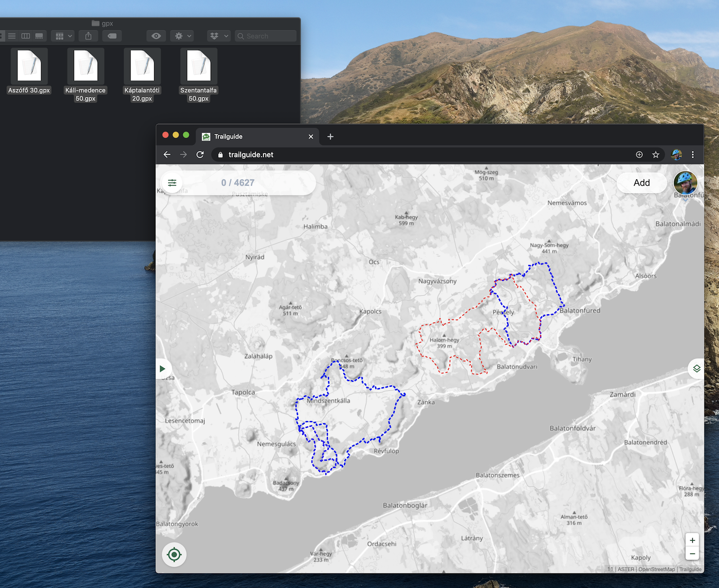Viewport: 719px width, 588px height.
Task: Click the Finder share icon
Action: point(88,36)
